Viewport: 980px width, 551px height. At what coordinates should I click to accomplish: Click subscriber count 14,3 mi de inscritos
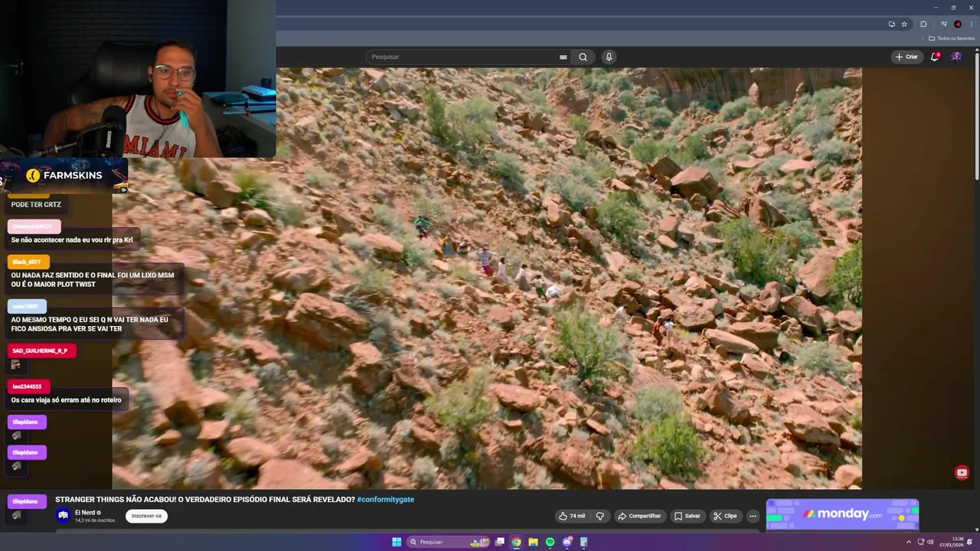[95, 520]
